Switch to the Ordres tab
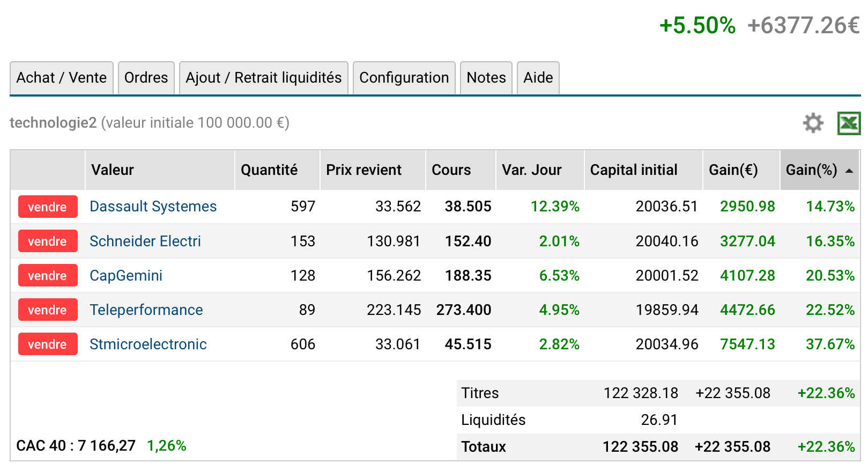The image size is (868, 463). pyautogui.click(x=146, y=78)
